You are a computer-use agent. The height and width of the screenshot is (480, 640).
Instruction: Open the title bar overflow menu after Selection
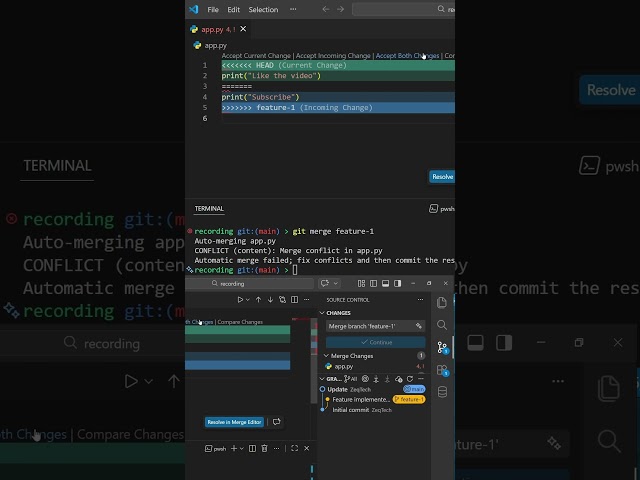tap(293, 9)
